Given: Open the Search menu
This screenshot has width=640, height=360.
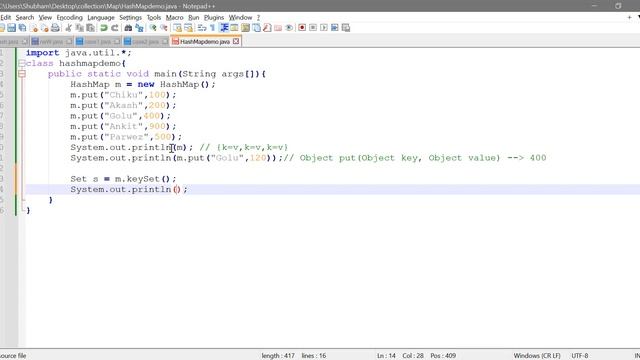Looking at the screenshot, I should (x=25, y=18).
